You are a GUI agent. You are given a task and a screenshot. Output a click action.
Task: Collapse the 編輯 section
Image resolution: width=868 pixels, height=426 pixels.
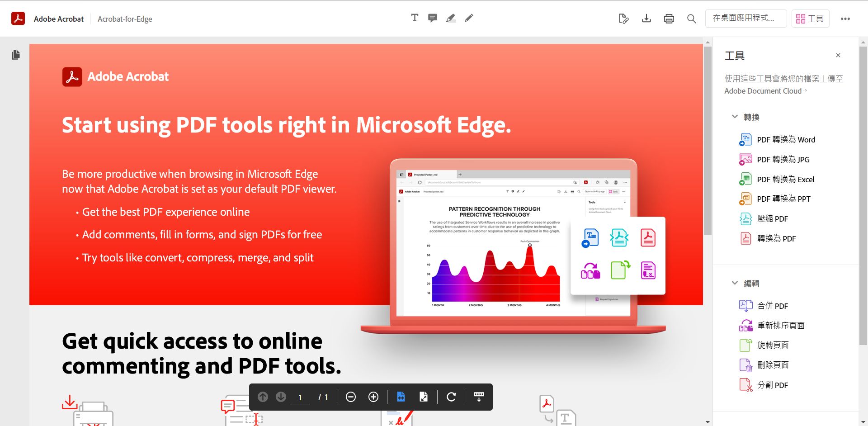(x=735, y=283)
